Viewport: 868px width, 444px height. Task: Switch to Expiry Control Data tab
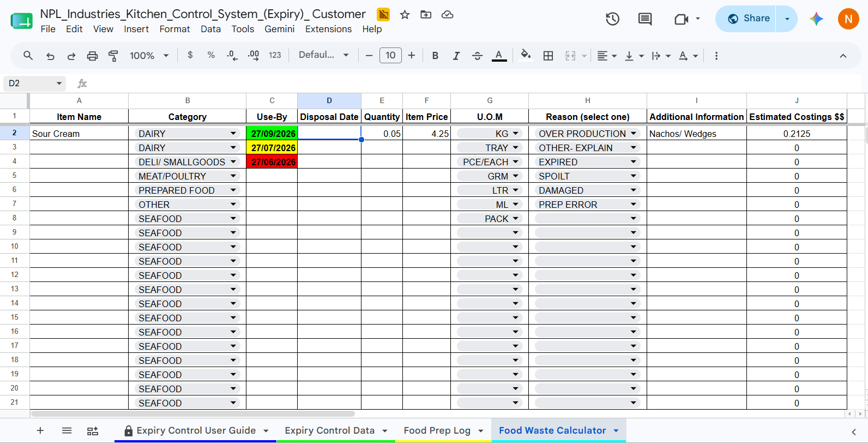click(329, 430)
